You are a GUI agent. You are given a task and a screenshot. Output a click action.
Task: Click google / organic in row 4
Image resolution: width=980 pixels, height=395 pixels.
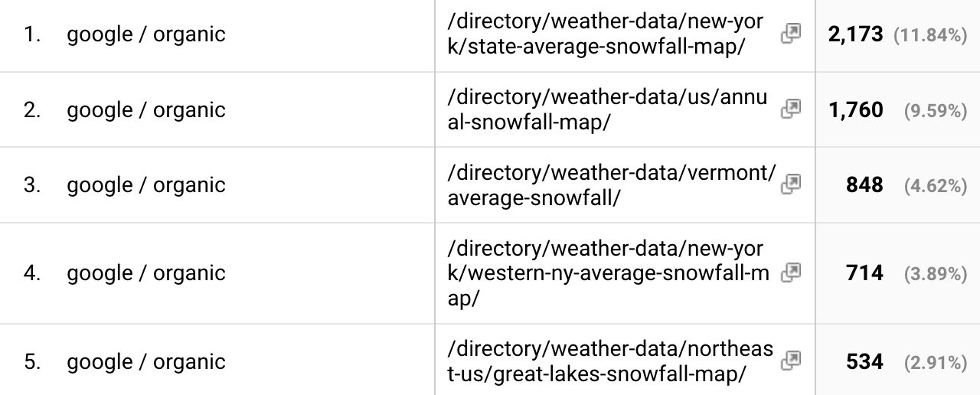pos(146,273)
